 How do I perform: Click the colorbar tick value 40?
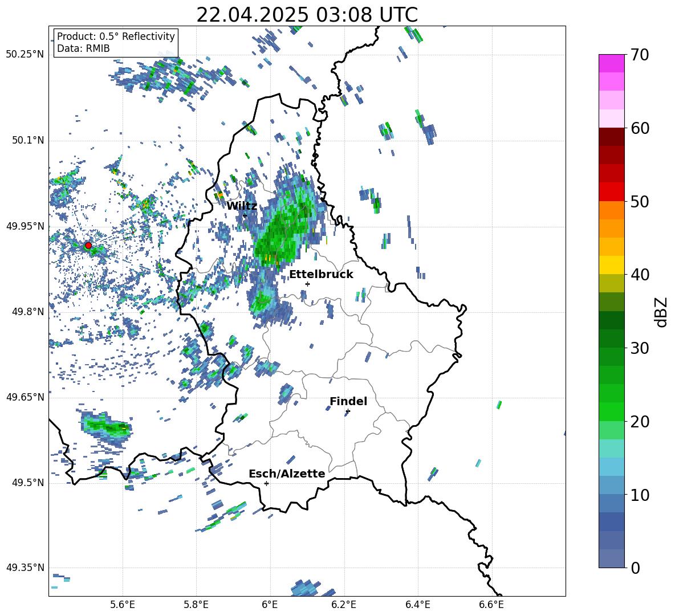click(640, 275)
